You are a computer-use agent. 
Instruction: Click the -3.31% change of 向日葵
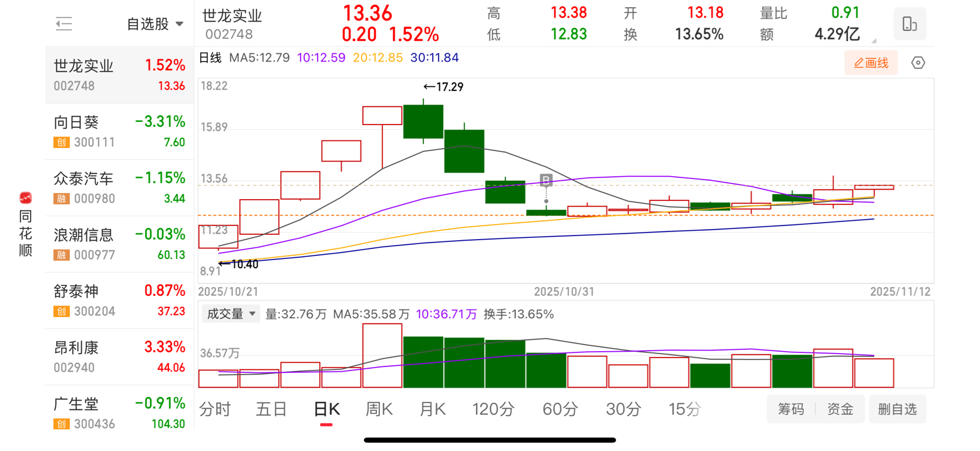(160, 122)
